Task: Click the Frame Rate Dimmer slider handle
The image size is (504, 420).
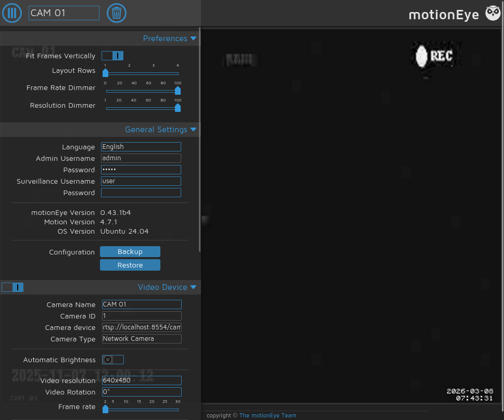Action: (178, 91)
